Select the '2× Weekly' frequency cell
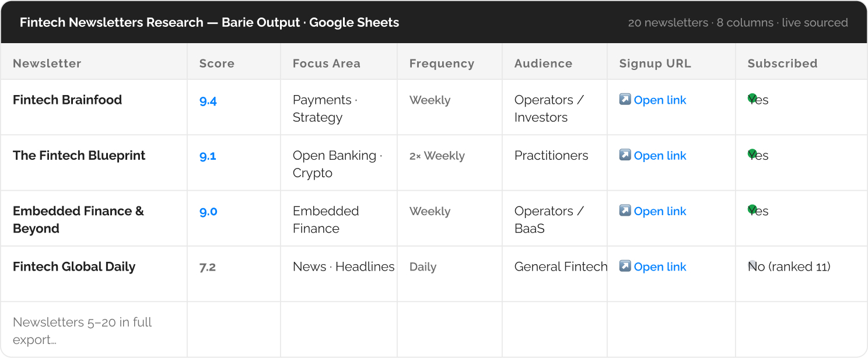This screenshot has height=358, width=868. pyautogui.click(x=437, y=156)
